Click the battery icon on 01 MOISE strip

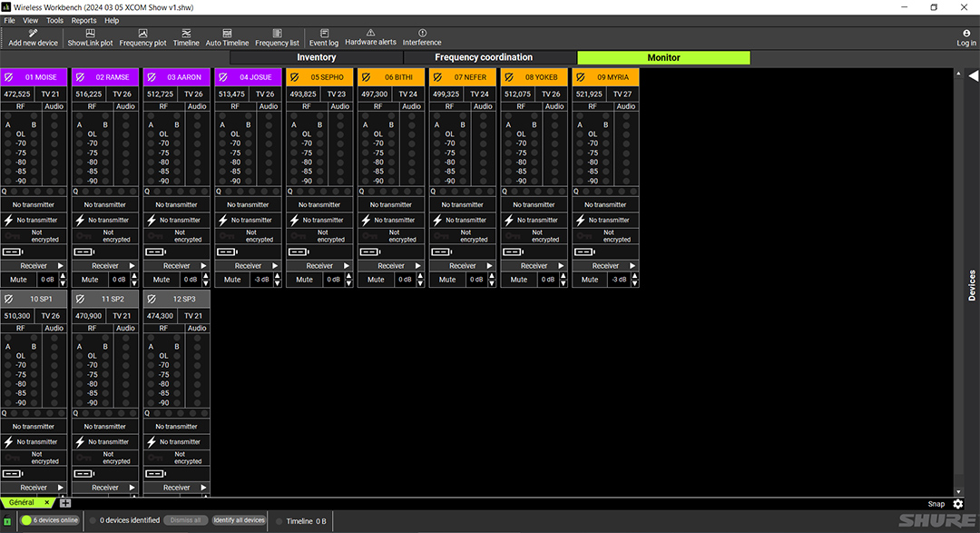click(x=13, y=252)
